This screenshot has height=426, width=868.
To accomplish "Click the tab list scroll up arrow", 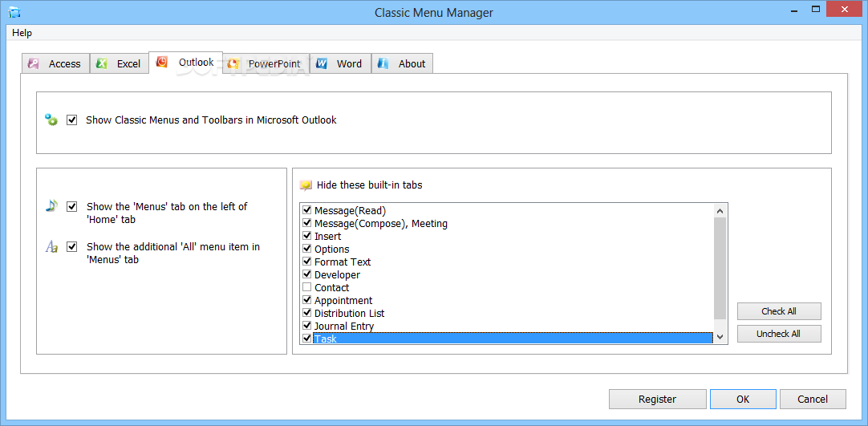I will pos(720,211).
